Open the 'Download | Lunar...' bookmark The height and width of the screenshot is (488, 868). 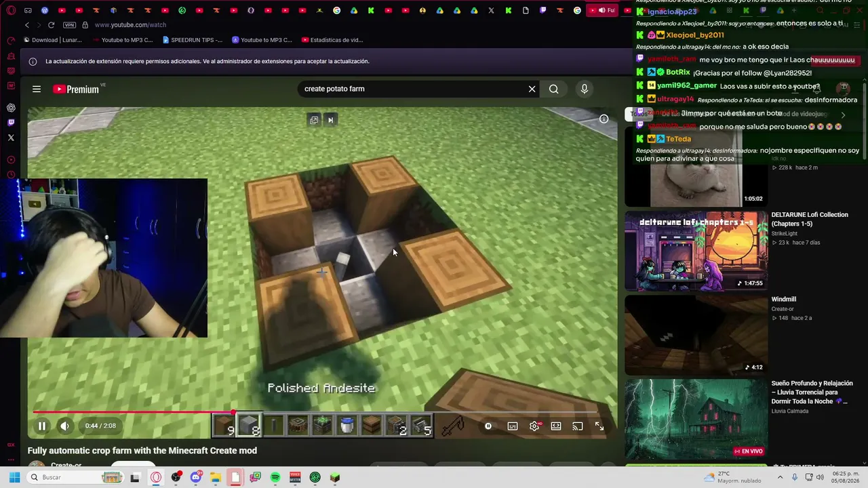click(52, 40)
